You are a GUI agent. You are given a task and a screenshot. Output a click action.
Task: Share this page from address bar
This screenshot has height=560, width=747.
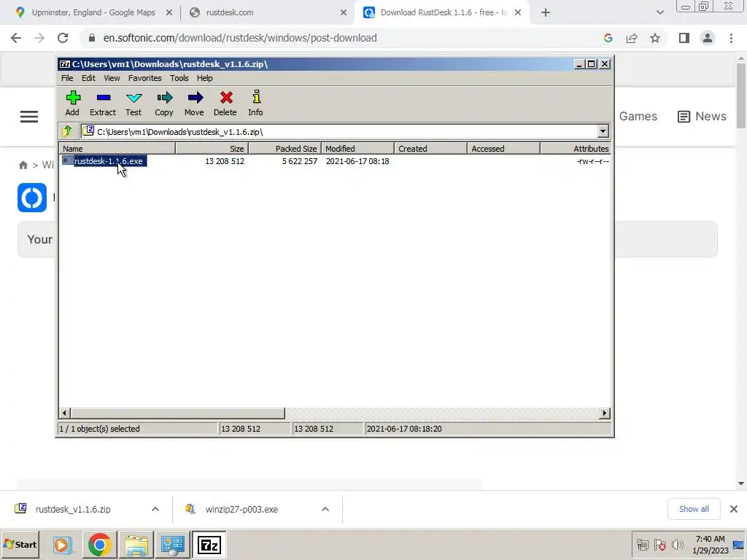tap(632, 38)
